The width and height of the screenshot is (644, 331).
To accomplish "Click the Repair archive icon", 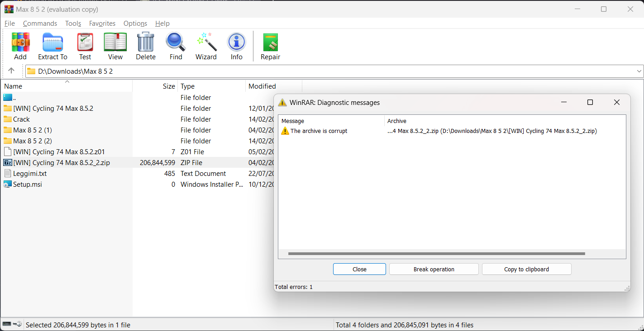I will (x=270, y=42).
